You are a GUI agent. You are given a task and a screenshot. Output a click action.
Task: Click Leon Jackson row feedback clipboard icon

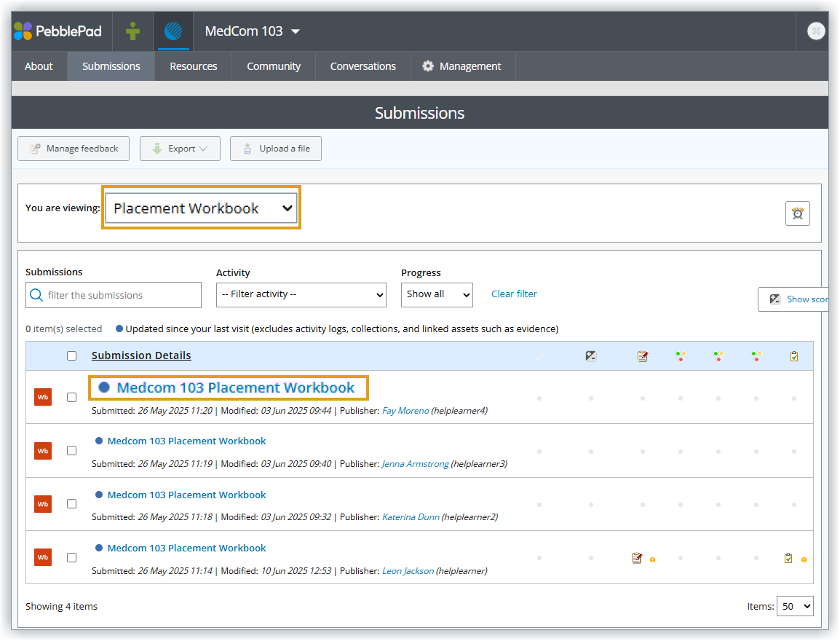[x=636, y=558]
